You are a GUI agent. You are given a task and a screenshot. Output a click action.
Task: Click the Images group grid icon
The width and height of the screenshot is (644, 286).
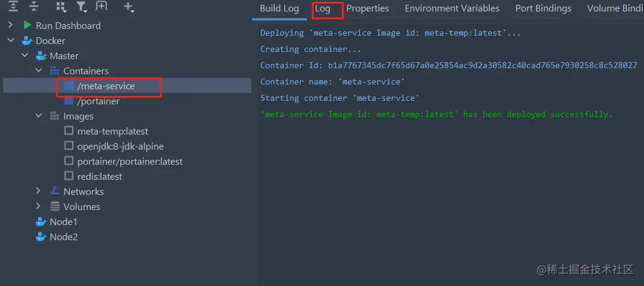coord(54,116)
